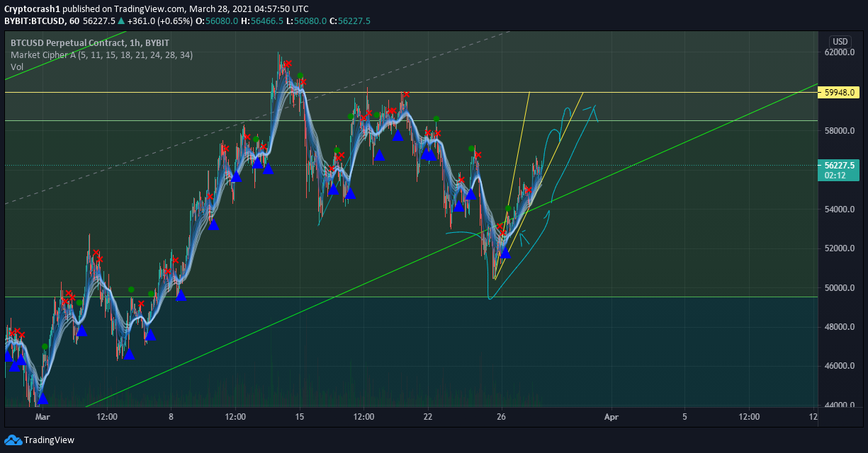This screenshot has height=453, width=868.
Task: Click the 62000.0 price axis label
Action: coord(840,52)
